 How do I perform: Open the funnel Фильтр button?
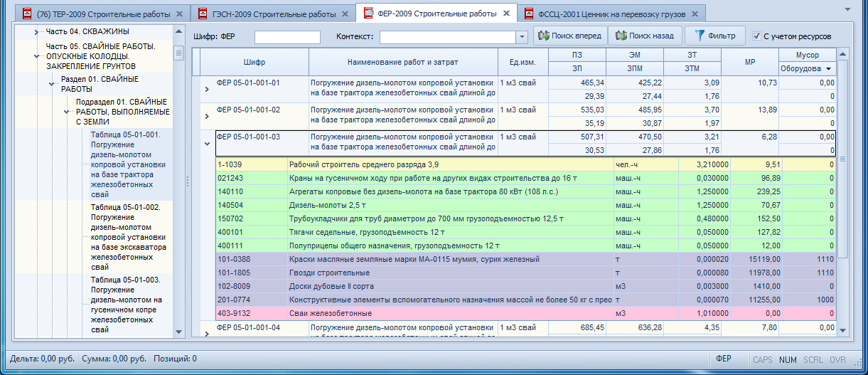coord(715,36)
